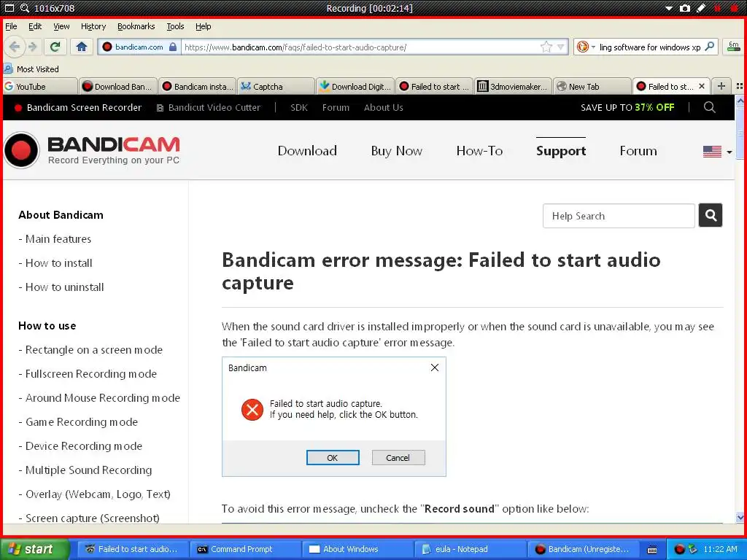Click the SDK link in top bar
747x560 pixels.
click(x=298, y=108)
